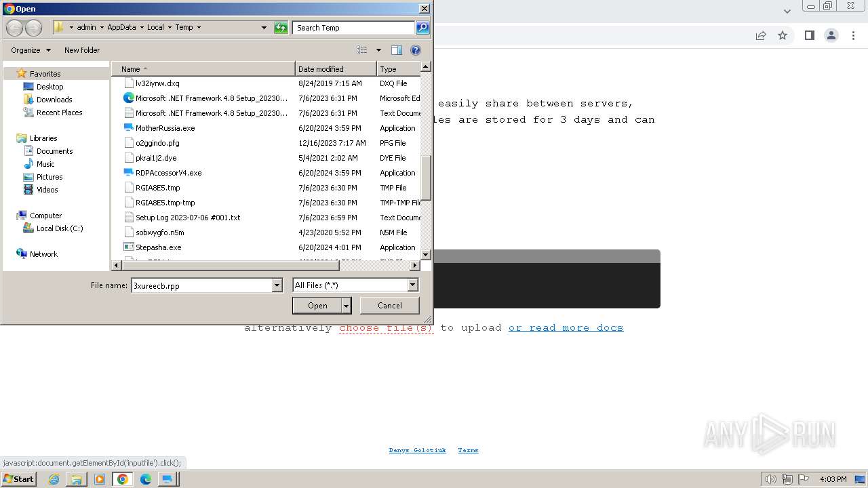Viewport: 868px width, 488px height.
Task: Open Microsoft Edge from taskbar
Action: (145, 479)
